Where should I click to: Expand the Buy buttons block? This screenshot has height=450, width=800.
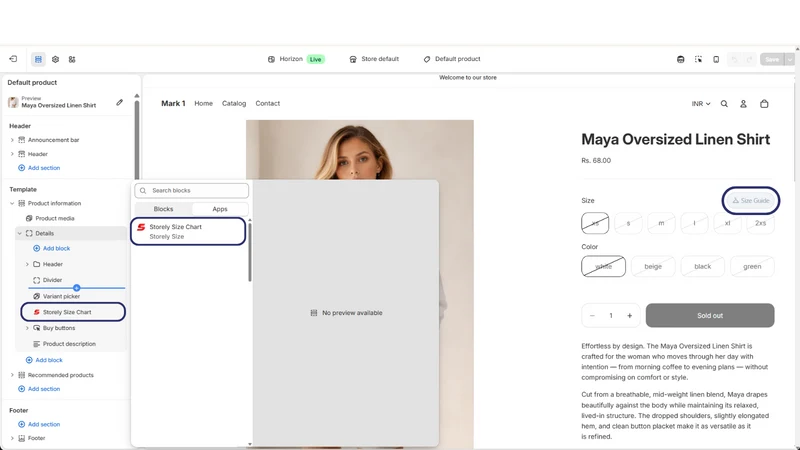point(28,328)
